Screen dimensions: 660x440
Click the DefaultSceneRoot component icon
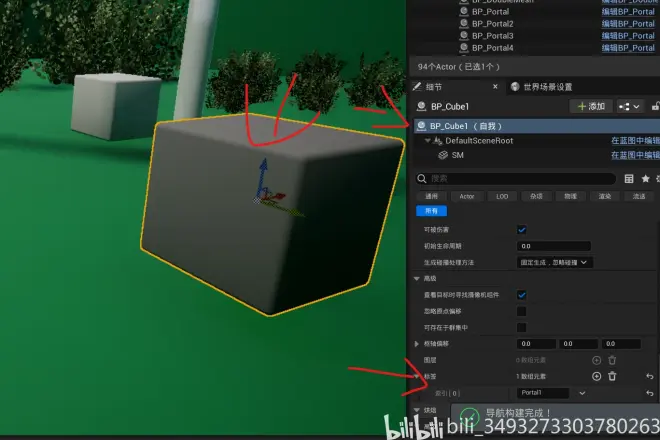(x=438, y=141)
